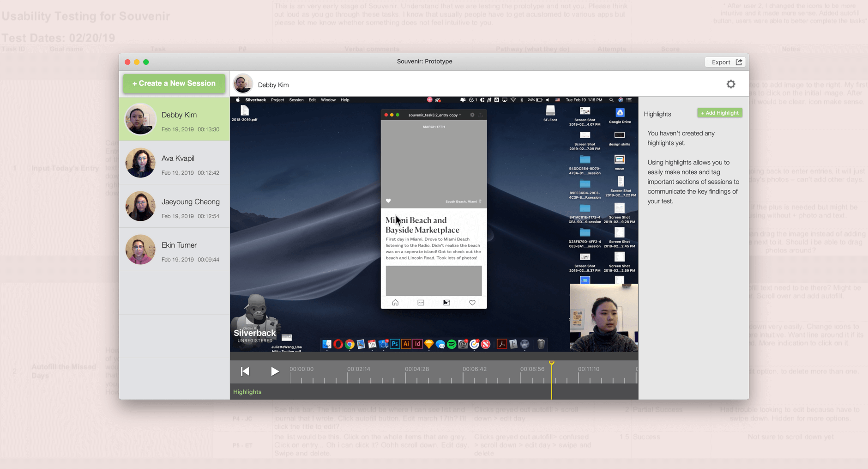Click Input Today's Entry in the background sheet

(x=65, y=168)
